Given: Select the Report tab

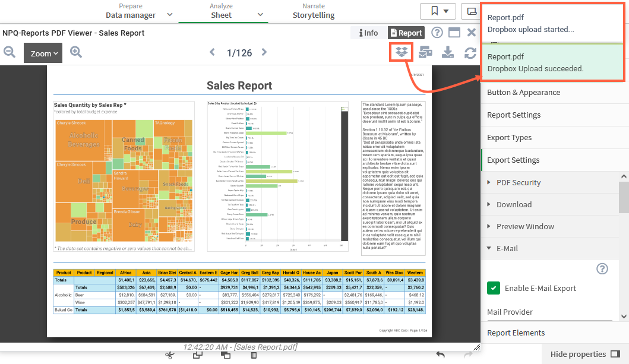Looking at the screenshot, I should click(x=406, y=33).
